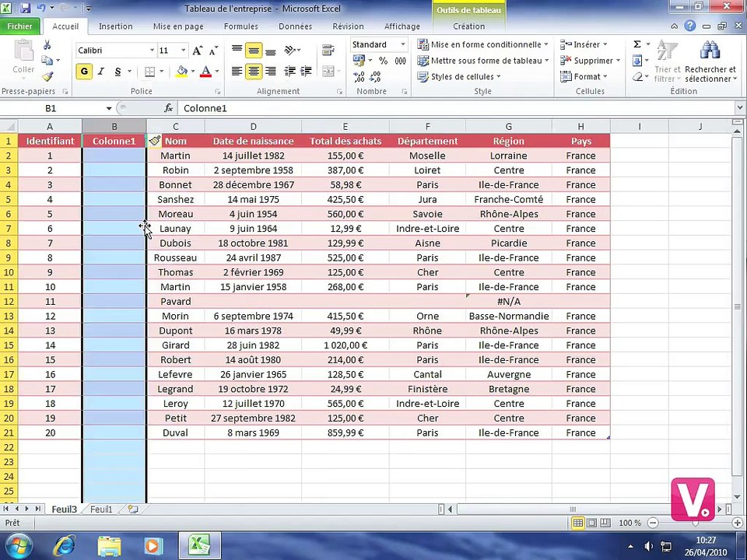Click the decrease decimal icon
Screen dimensions: 747x560
click(x=375, y=77)
